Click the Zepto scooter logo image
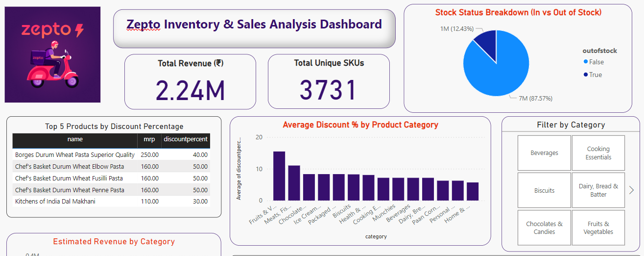644x256 pixels. pos(52,54)
